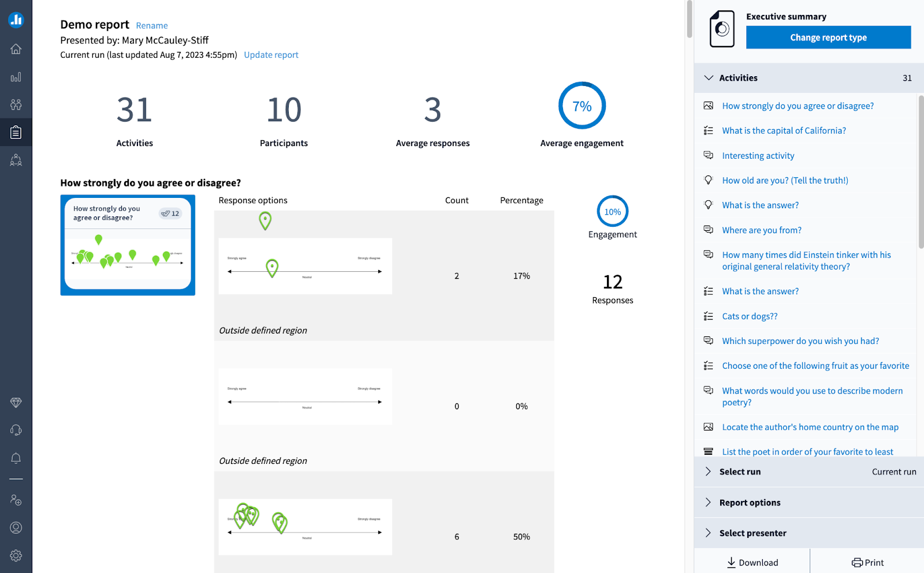Print the report
924x573 pixels.
[867, 563]
